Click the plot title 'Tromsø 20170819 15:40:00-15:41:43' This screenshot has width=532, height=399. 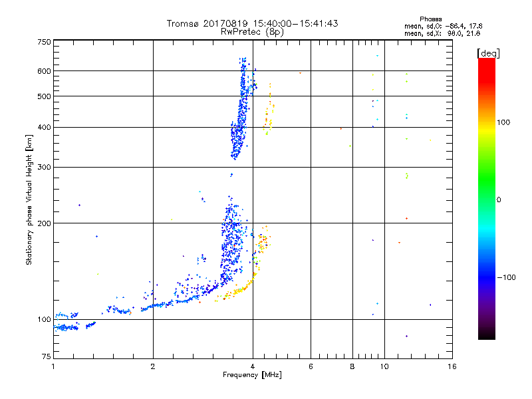252,23
